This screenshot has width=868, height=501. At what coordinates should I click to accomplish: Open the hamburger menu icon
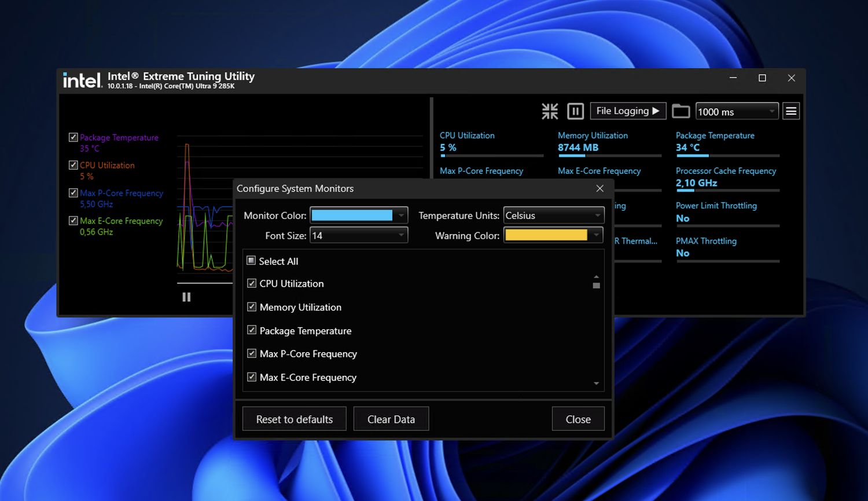(x=791, y=111)
